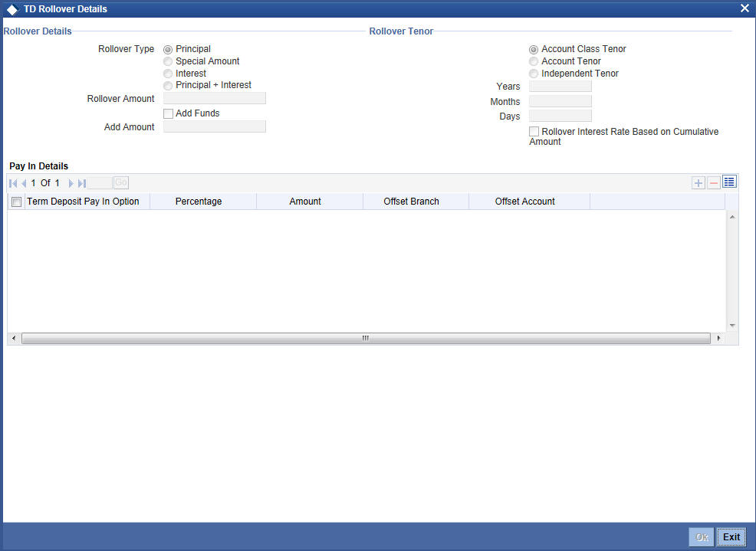This screenshot has width=756, height=551.
Task: Check the select-all box in table header
Action: tap(16, 202)
